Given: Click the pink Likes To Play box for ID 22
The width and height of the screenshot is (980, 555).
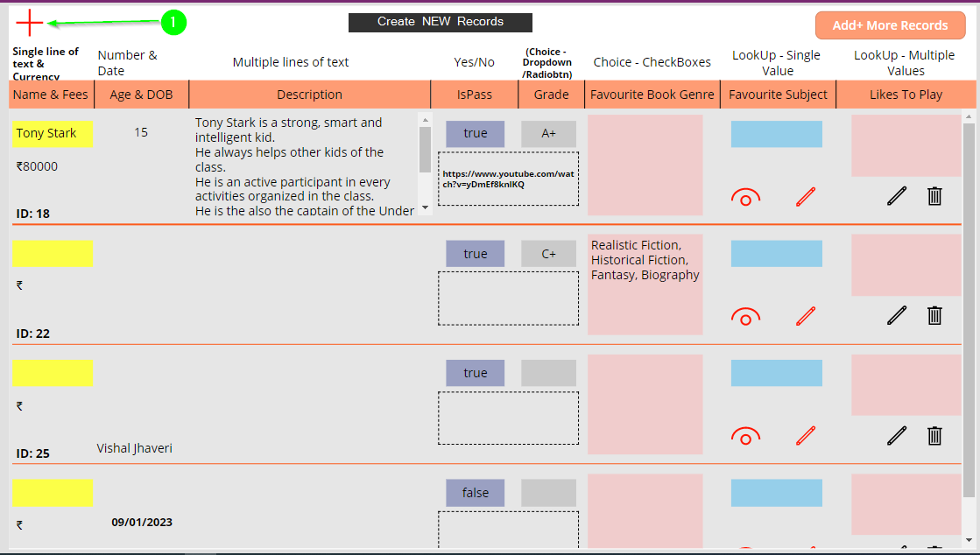Looking at the screenshot, I should (906, 265).
